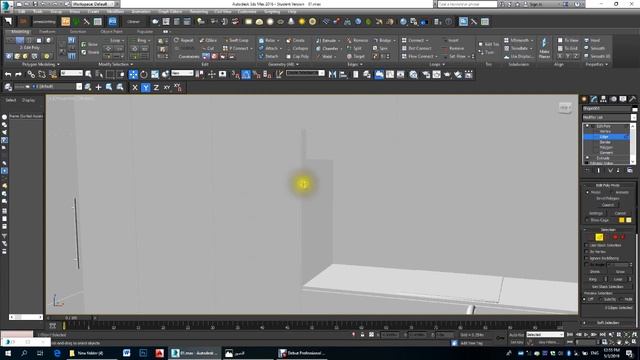Check Use Stack Selection option

(x=587, y=245)
